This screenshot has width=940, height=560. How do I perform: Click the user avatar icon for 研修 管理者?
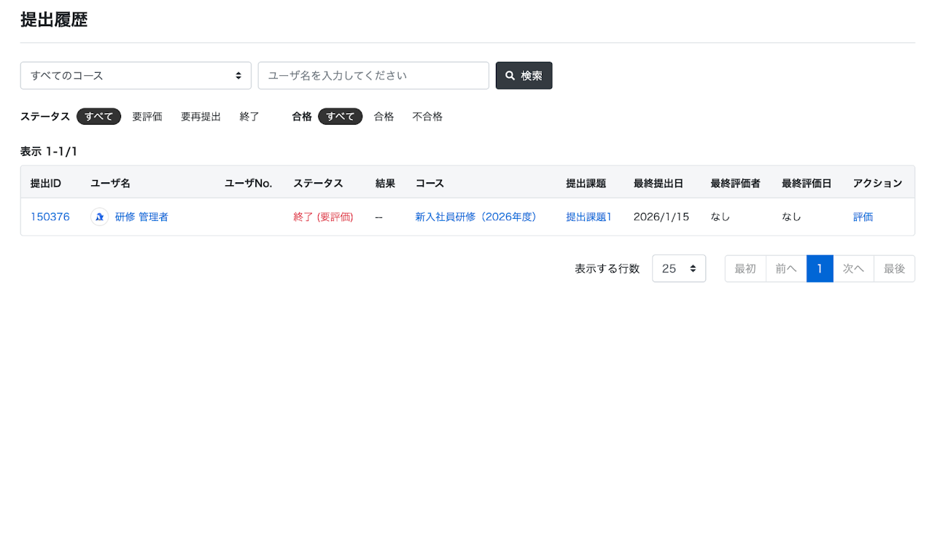[100, 217]
